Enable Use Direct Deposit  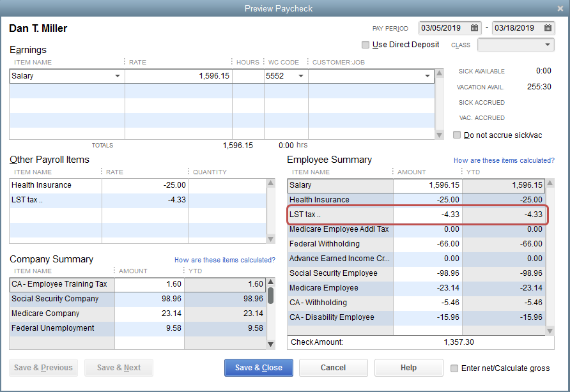point(366,45)
